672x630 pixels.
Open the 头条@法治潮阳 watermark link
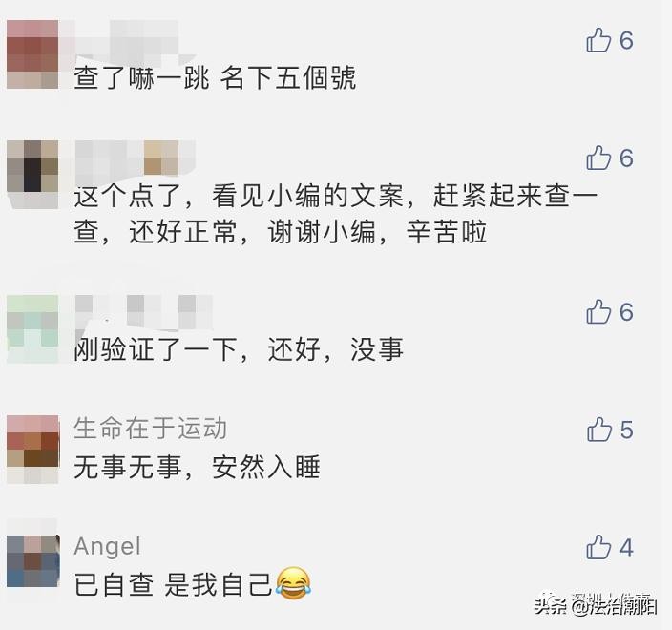[596, 606]
